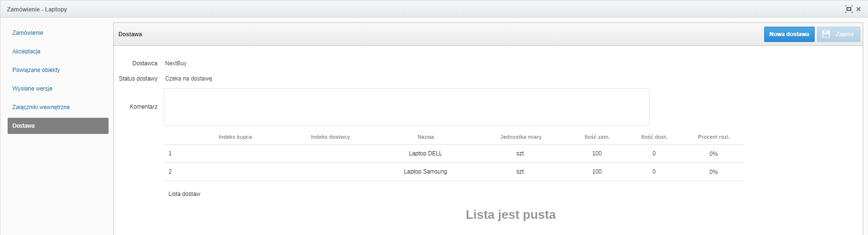Sort by the Nazwa column header

tap(426, 137)
